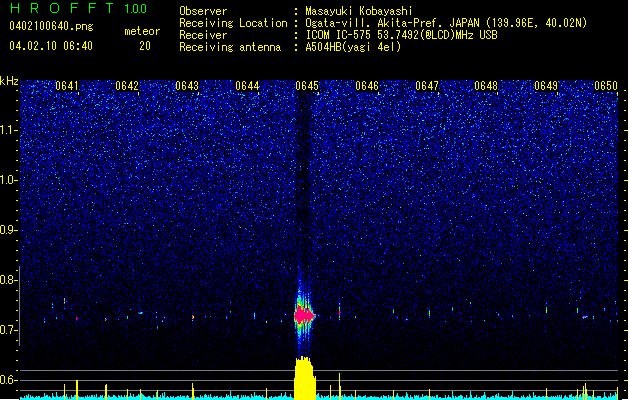Click the tall yellow power peak at 0645

tap(305, 378)
